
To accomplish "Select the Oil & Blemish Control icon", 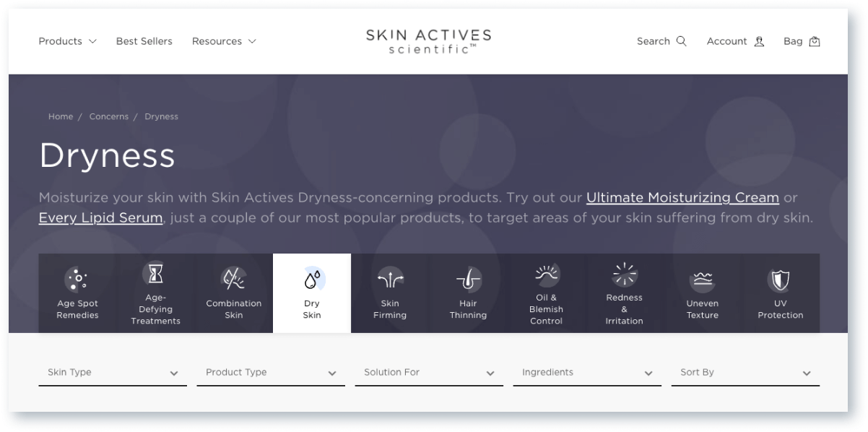I will click(x=547, y=273).
